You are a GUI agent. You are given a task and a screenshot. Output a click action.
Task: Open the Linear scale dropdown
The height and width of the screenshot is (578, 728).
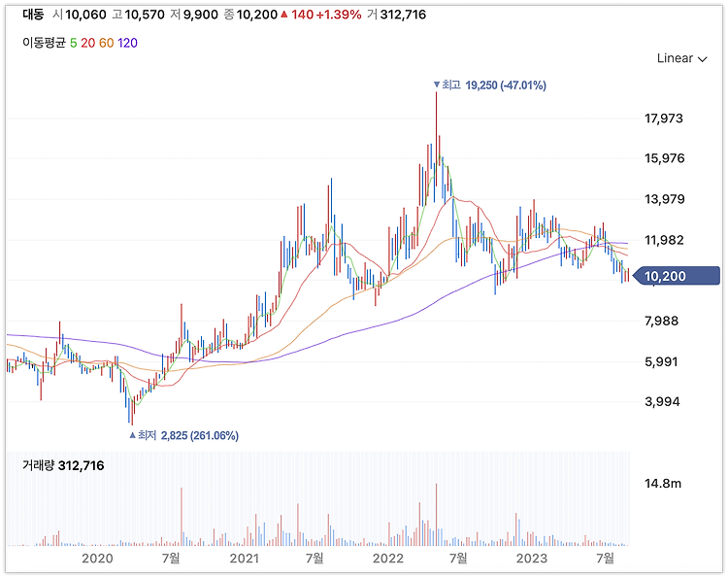click(x=681, y=58)
